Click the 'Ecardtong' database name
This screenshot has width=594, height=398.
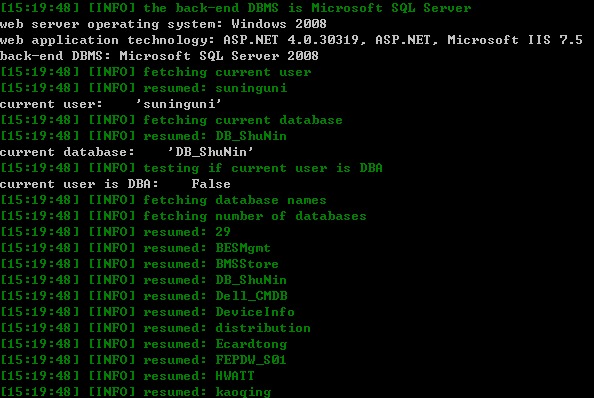point(251,344)
